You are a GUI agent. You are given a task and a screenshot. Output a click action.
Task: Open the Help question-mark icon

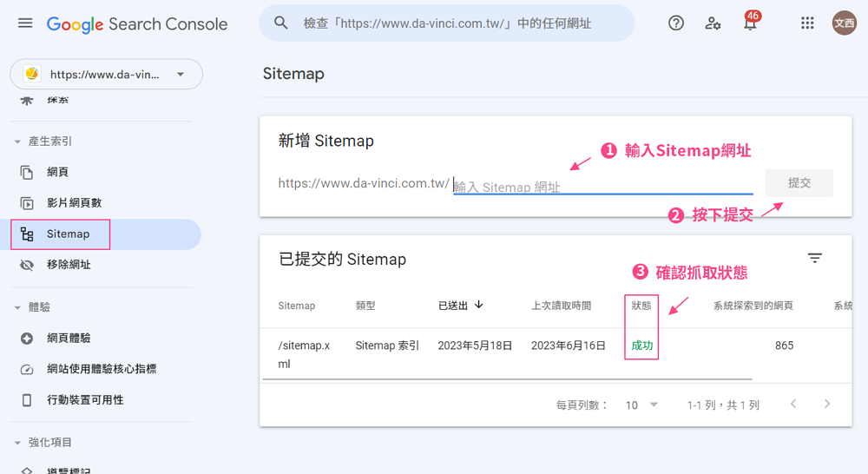676,23
